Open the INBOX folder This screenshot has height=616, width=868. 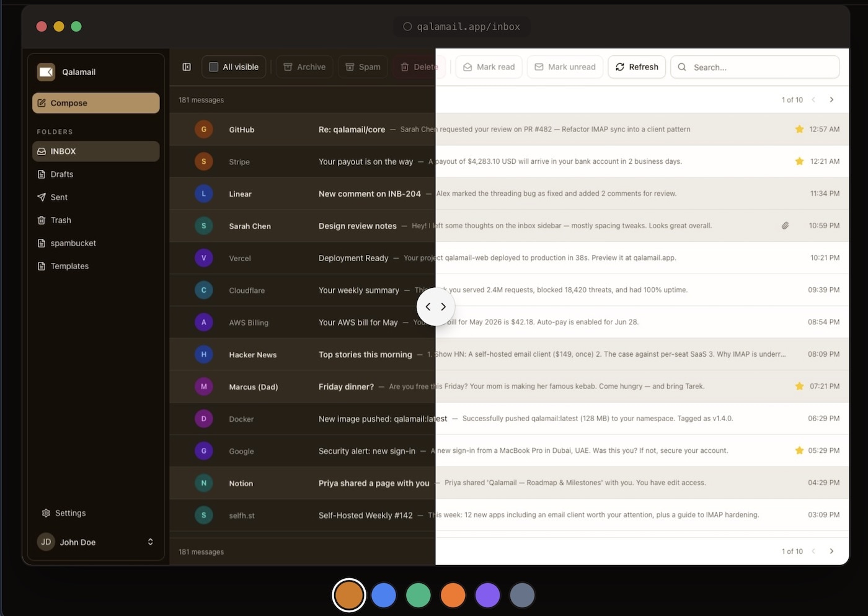96,151
